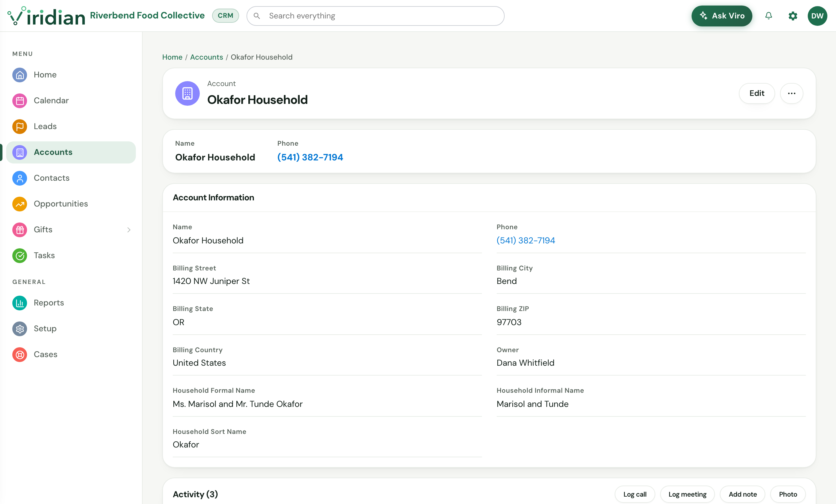This screenshot has height=504, width=836.
Task: Click the 'Dana Whitfield' owner value
Action: point(525,363)
